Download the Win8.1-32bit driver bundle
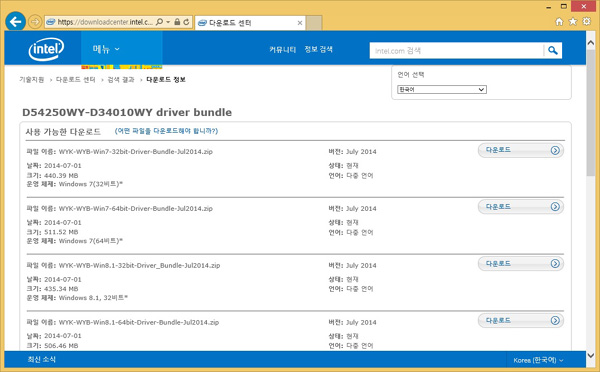The height and width of the screenshot is (372, 600). [521, 264]
